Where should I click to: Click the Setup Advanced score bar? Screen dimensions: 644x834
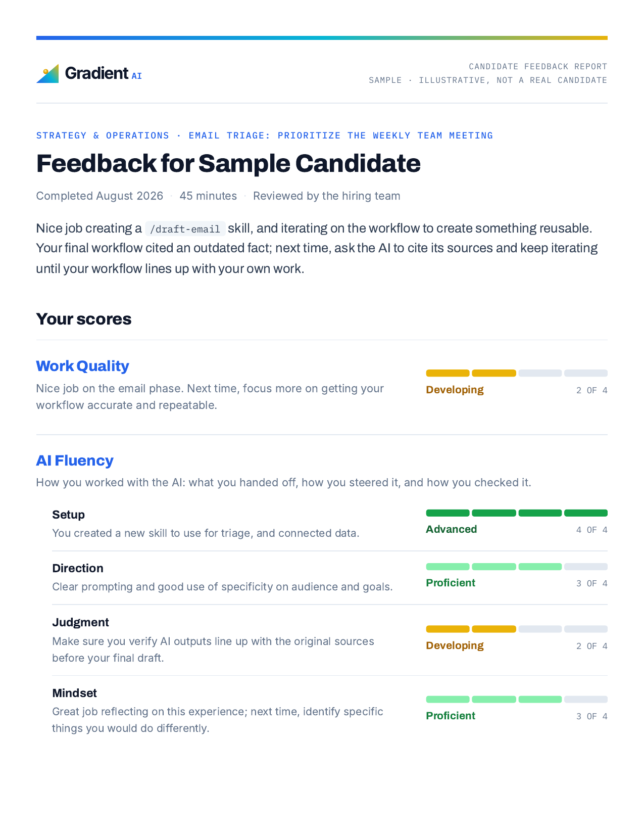517,513
